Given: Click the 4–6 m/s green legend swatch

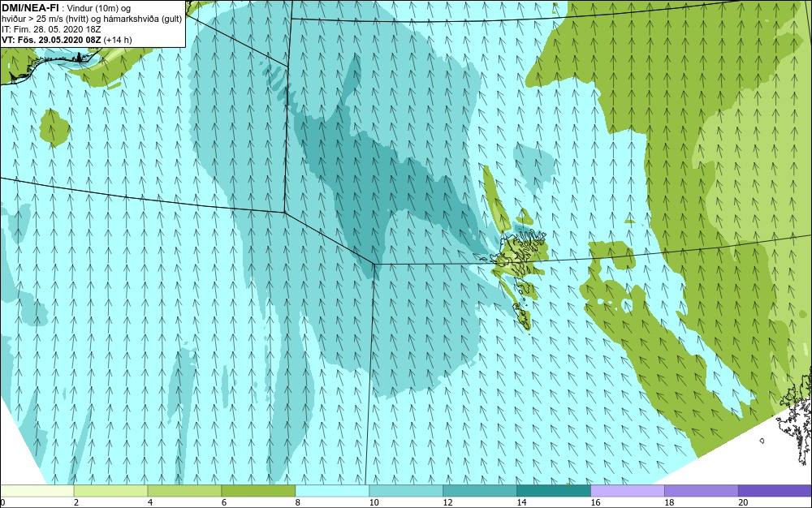Looking at the screenshot, I should (x=184, y=491).
